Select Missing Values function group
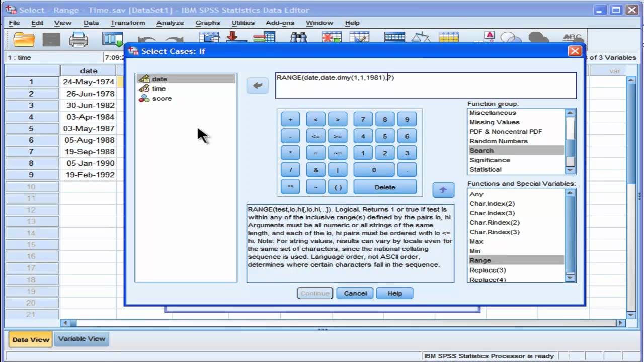 (516, 122)
